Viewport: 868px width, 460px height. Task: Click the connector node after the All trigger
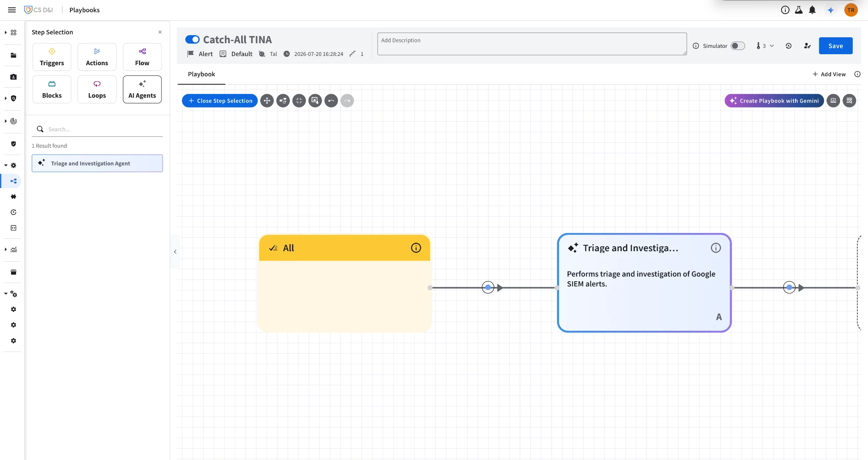pos(488,288)
